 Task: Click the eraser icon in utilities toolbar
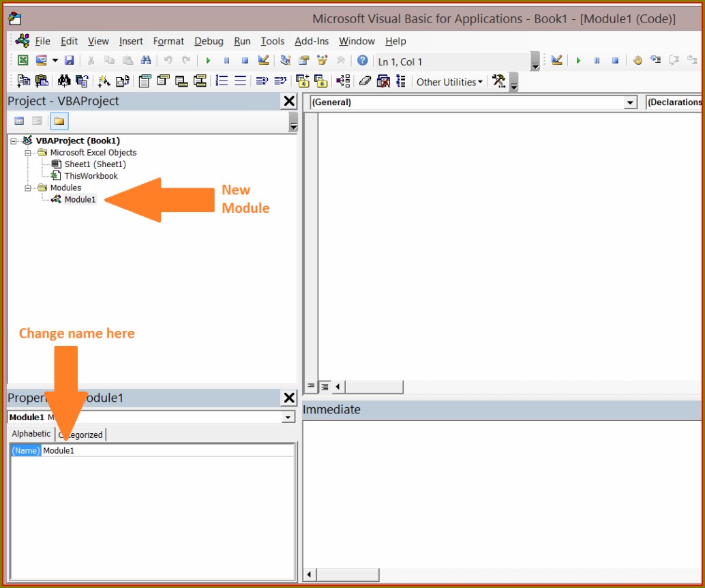point(365,81)
